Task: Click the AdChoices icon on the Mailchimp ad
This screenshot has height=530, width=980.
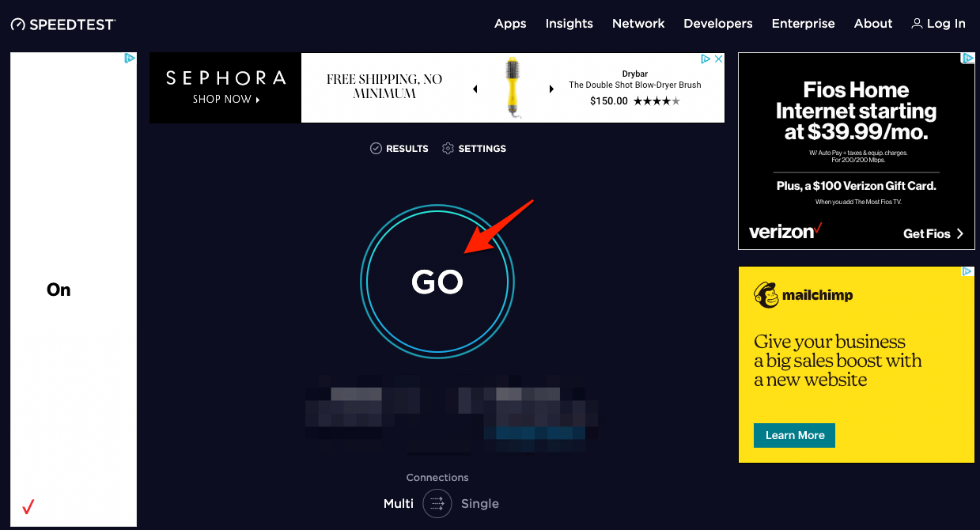Action: pos(968,272)
